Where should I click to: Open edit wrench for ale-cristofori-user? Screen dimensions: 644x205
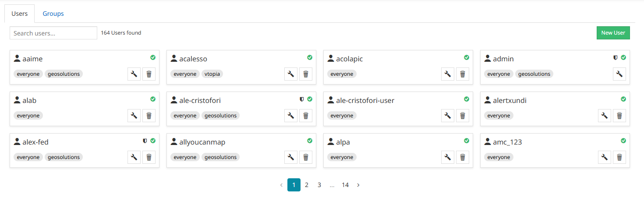tap(448, 116)
